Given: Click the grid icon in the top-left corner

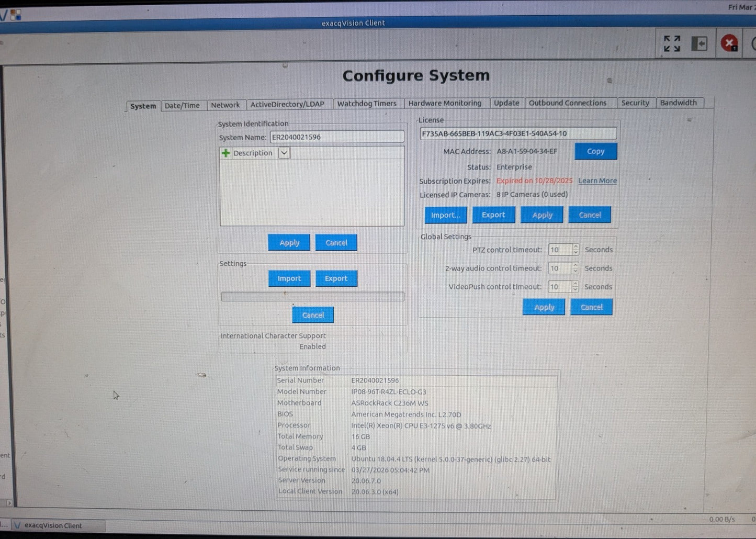Looking at the screenshot, I should point(16,15).
